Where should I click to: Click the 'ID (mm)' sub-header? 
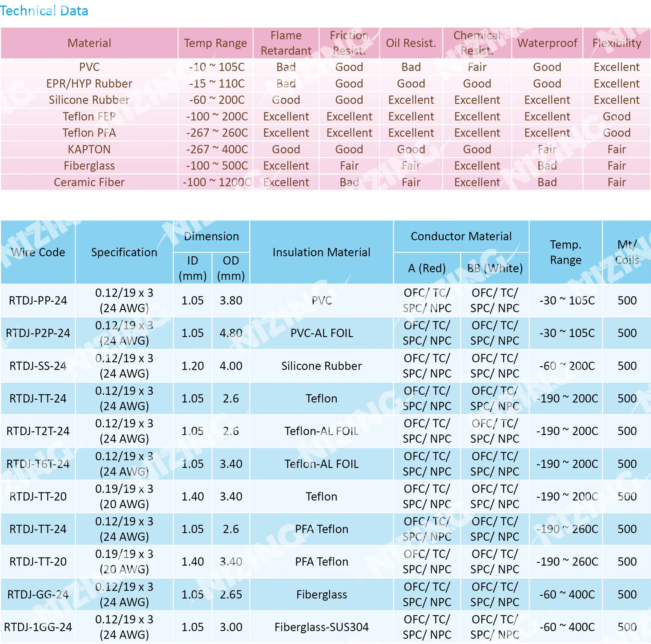[192, 268]
